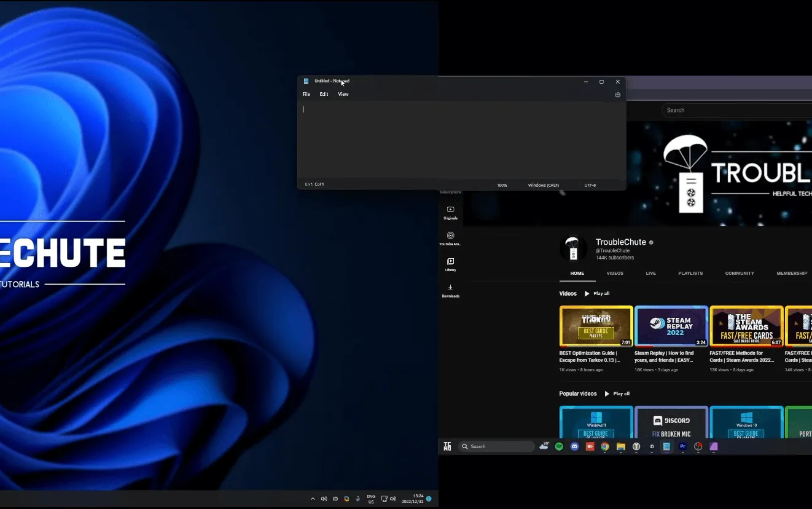Switch to the HOME channel tab
812x509 pixels.
[x=577, y=273]
